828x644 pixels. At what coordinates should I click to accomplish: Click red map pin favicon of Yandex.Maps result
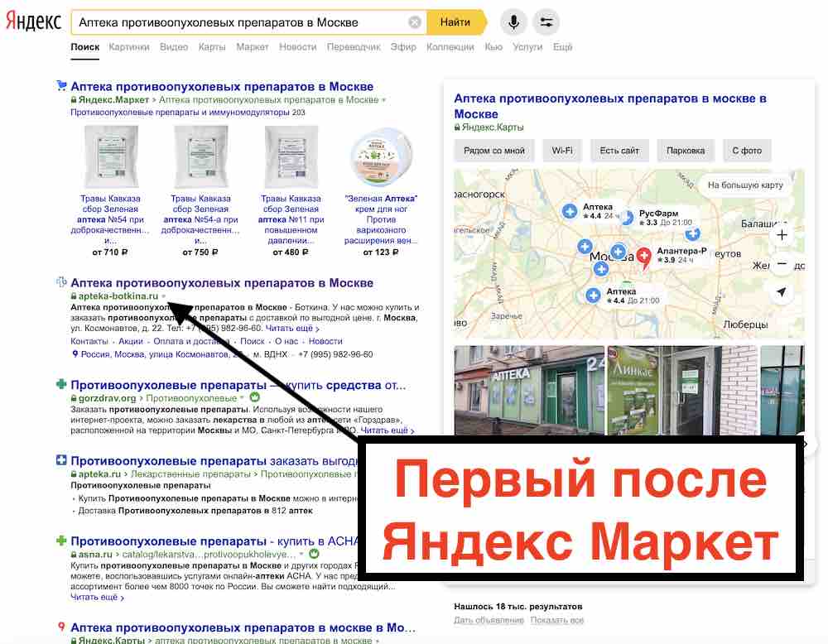tap(61, 627)
